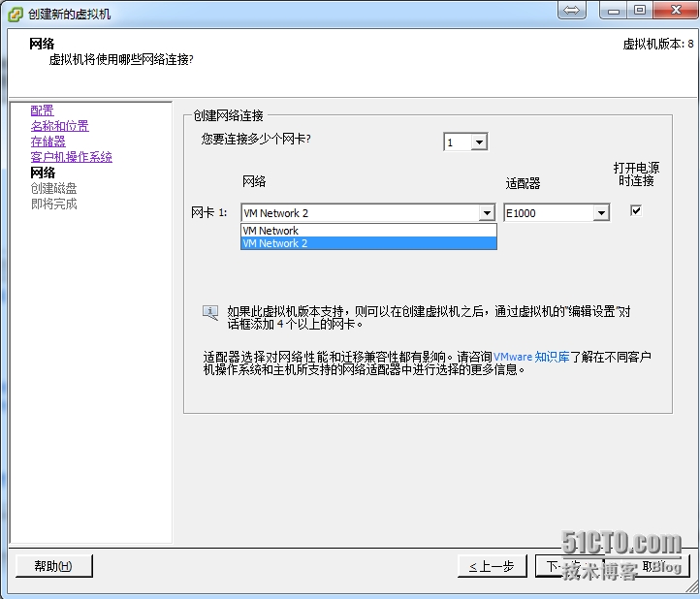Click the next step 下一步 button
700x599 pixels.
(569, 566)
